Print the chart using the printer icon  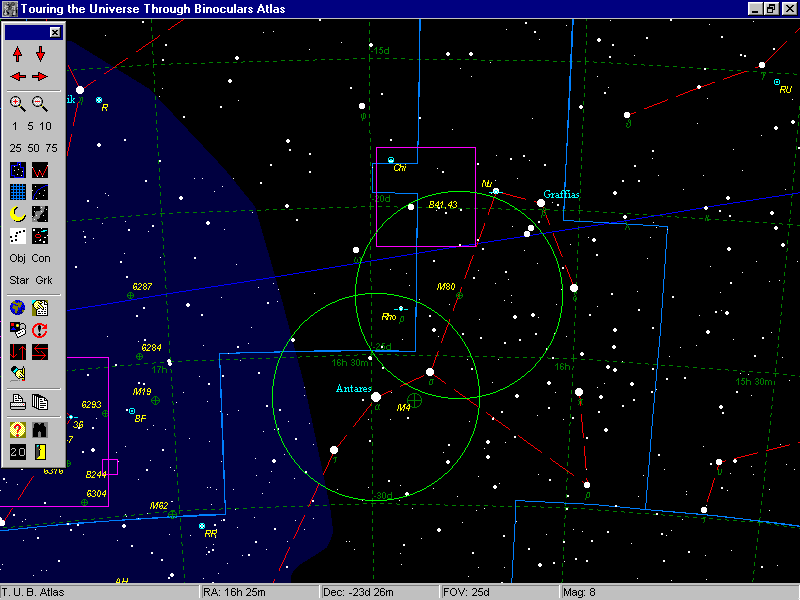(18, 402)
